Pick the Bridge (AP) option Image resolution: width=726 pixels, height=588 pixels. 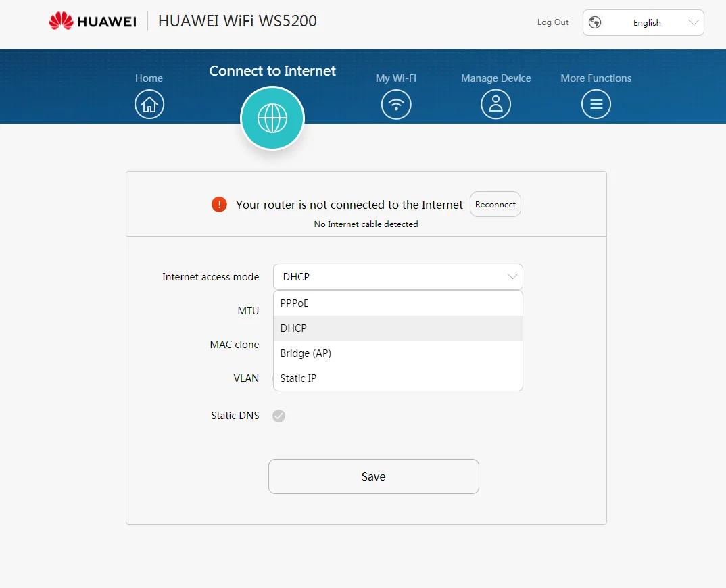(397, 353)
